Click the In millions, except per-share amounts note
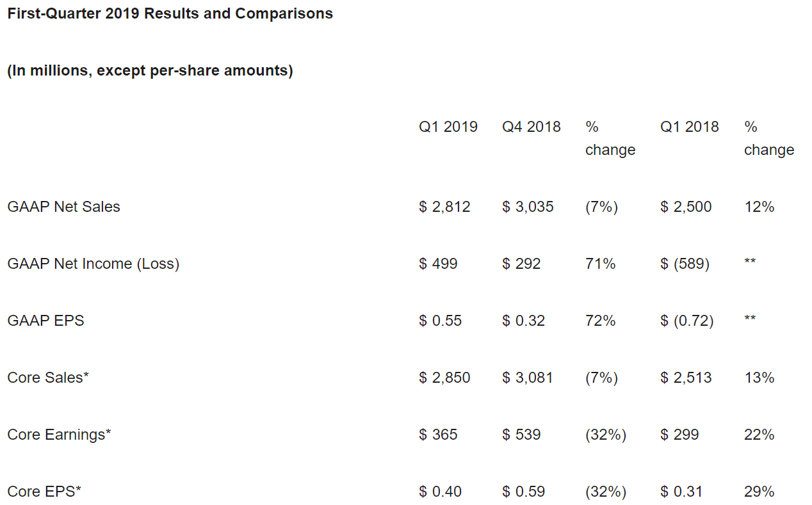This screenshot has width=812, height=505. coord(150,70)
